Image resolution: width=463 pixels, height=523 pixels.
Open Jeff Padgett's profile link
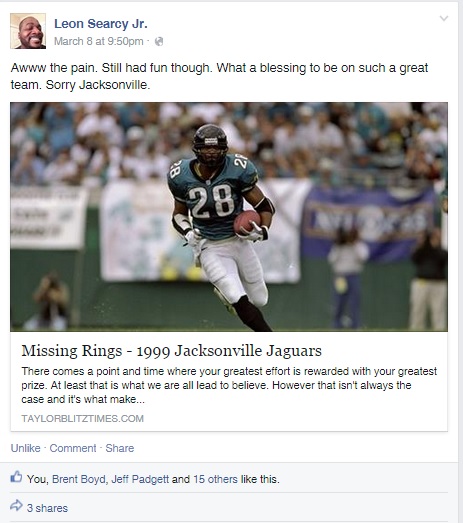140,479
